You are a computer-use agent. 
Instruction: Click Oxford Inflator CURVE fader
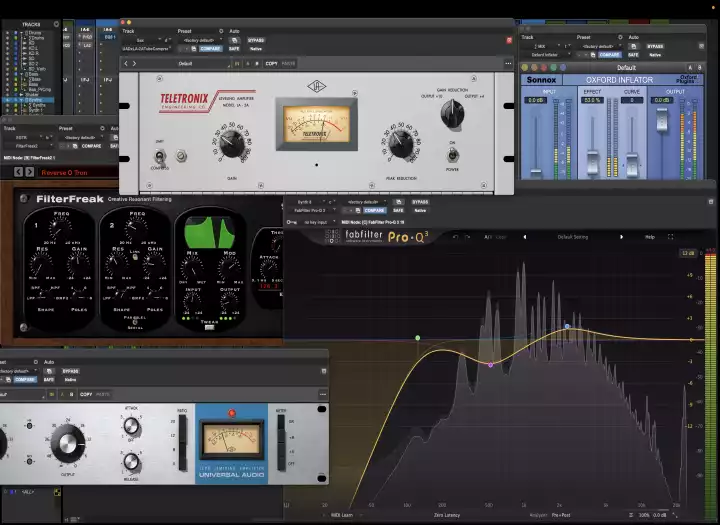tap(632, 165)
